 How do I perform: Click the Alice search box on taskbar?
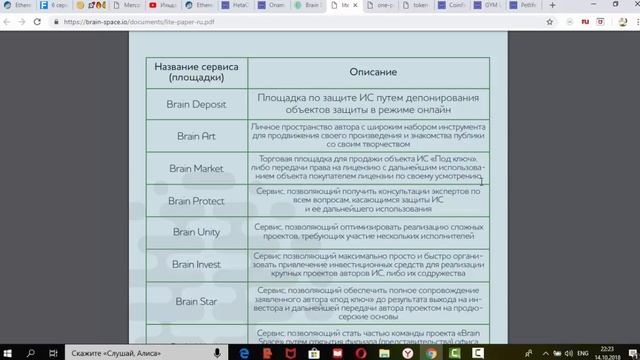146,353
